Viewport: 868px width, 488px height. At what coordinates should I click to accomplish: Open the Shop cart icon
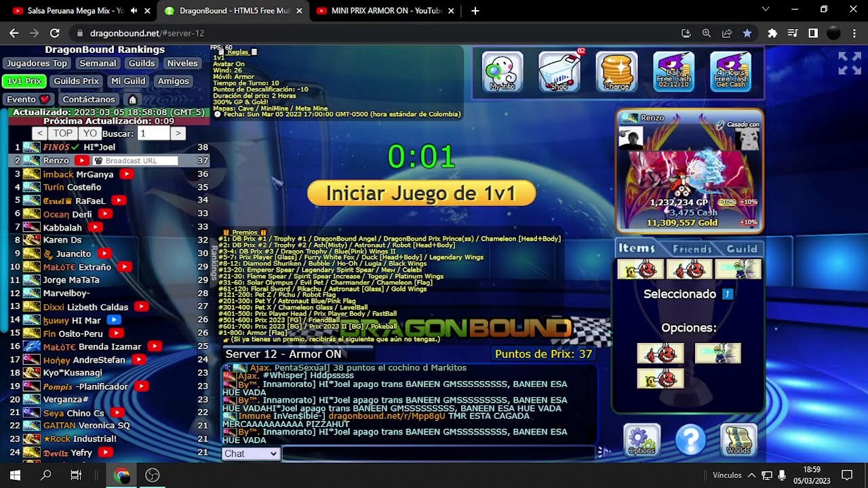(559, 72)
